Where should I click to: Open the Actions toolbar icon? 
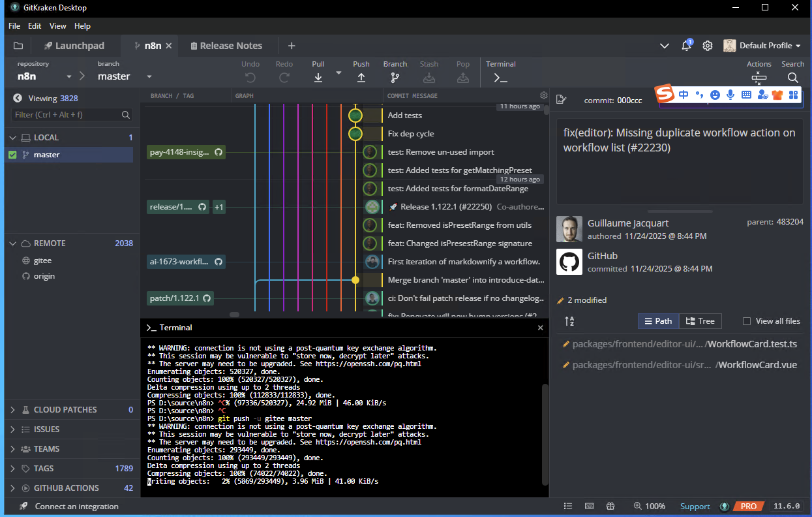tap(759, 78)
